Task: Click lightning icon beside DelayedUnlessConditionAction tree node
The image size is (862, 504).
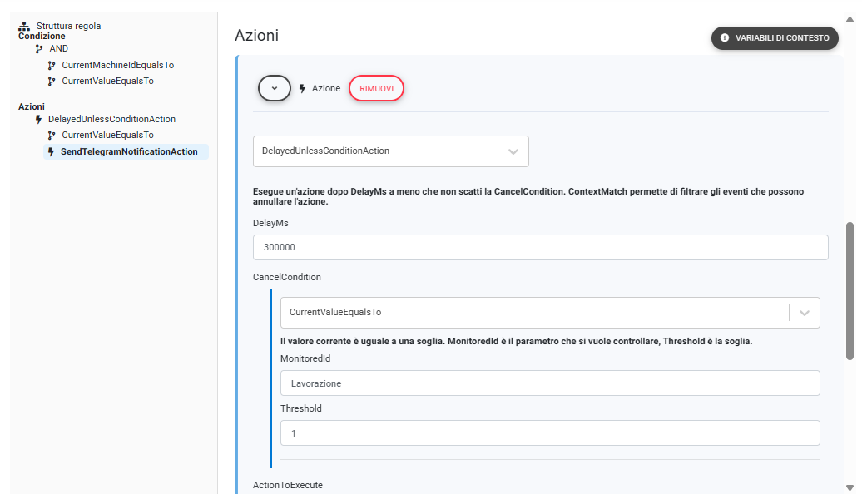Action: 38,120
